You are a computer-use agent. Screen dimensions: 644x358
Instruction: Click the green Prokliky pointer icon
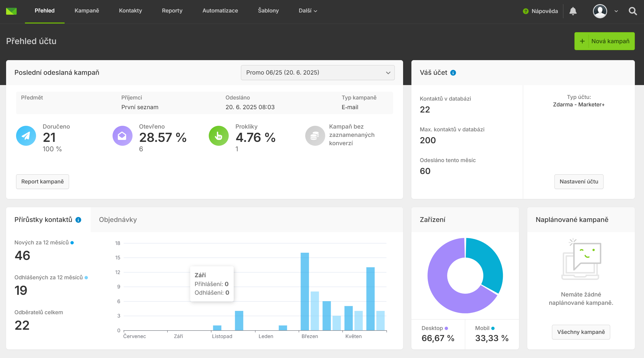tap(218, 136)
